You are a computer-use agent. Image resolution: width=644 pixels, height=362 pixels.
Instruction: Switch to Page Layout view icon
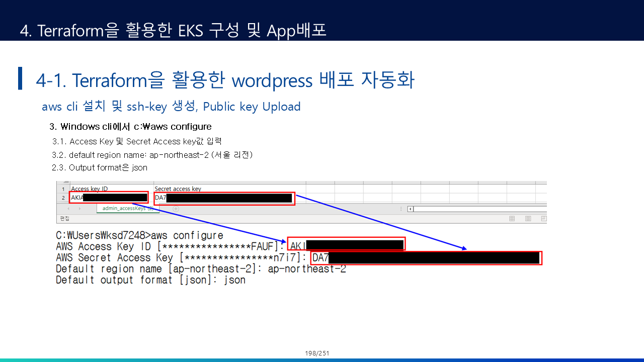tap(528, 219)
